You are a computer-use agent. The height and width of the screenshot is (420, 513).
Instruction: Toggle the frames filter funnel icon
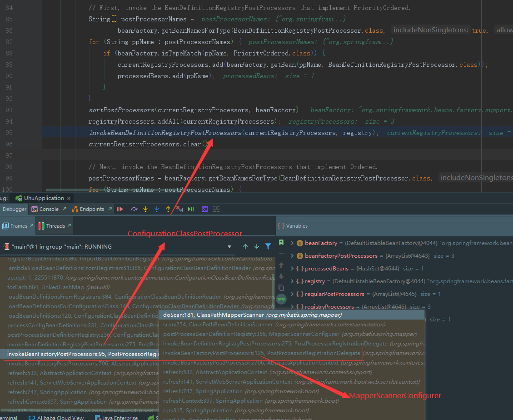point(268,246)
